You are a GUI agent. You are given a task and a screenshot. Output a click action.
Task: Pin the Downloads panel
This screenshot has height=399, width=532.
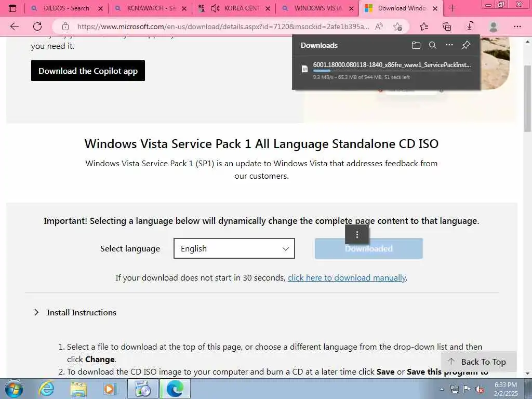point(466,45)
